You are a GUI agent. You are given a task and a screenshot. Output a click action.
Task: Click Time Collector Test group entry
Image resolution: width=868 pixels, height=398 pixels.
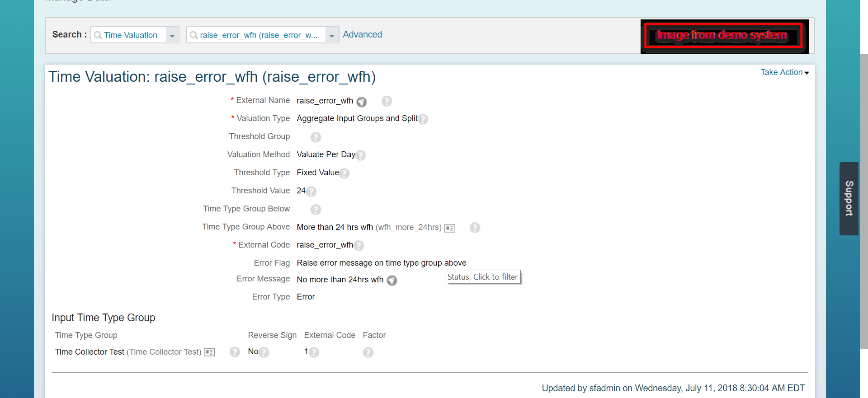pos(90,352)
